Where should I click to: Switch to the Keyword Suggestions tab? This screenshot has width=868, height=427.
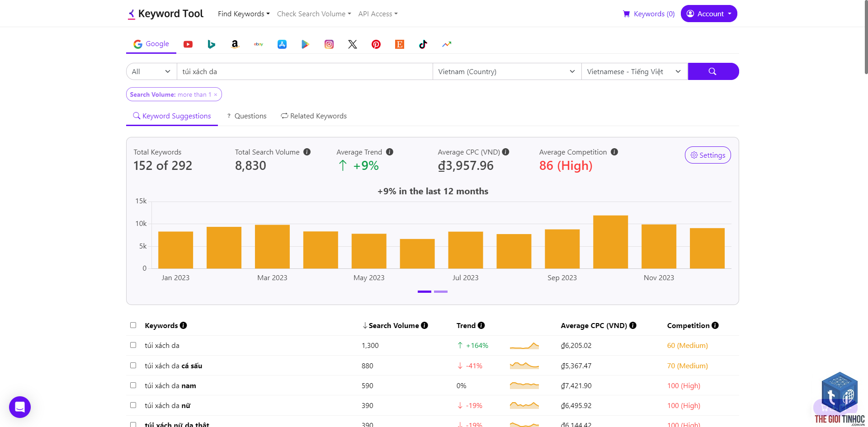(172, 116)
